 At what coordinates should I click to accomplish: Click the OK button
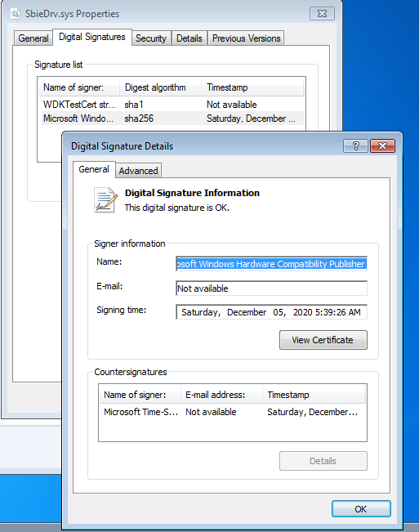tap(361, 508)
